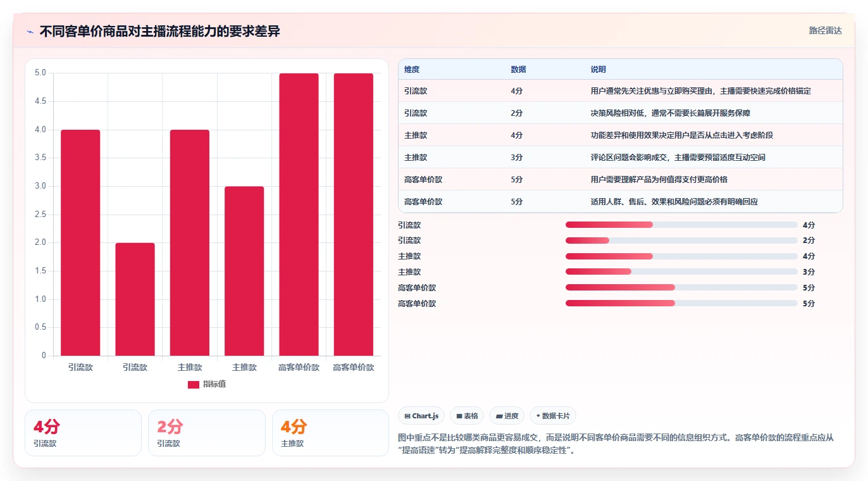Click the 路径雷达 label in the header
Image resolution: width=868 pixels, height=481 pixels.
826,30
